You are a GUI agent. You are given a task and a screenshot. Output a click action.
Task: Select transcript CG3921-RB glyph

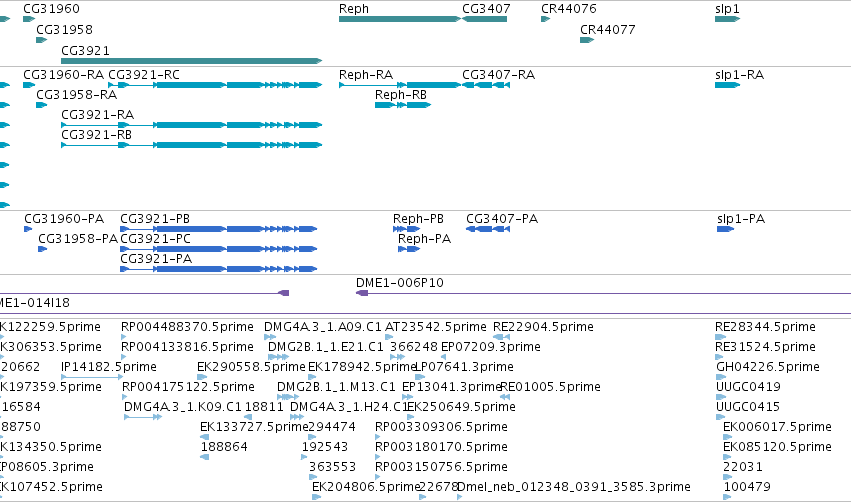click(192, 145)
